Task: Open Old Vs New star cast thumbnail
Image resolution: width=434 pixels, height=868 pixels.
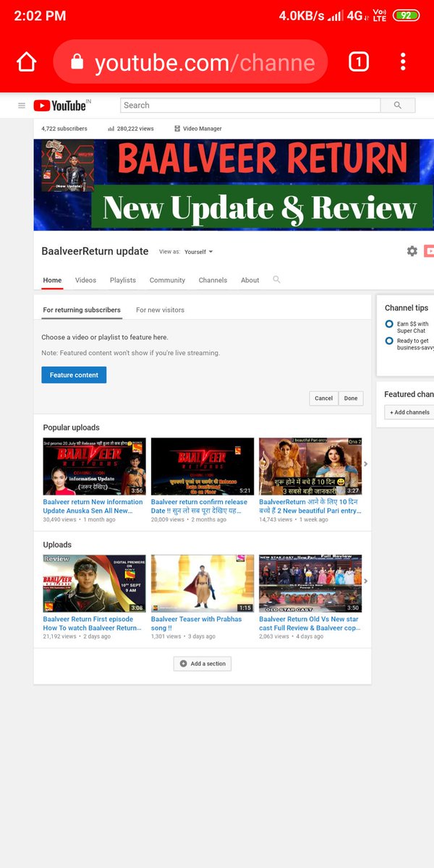Action: coord(310,584)
